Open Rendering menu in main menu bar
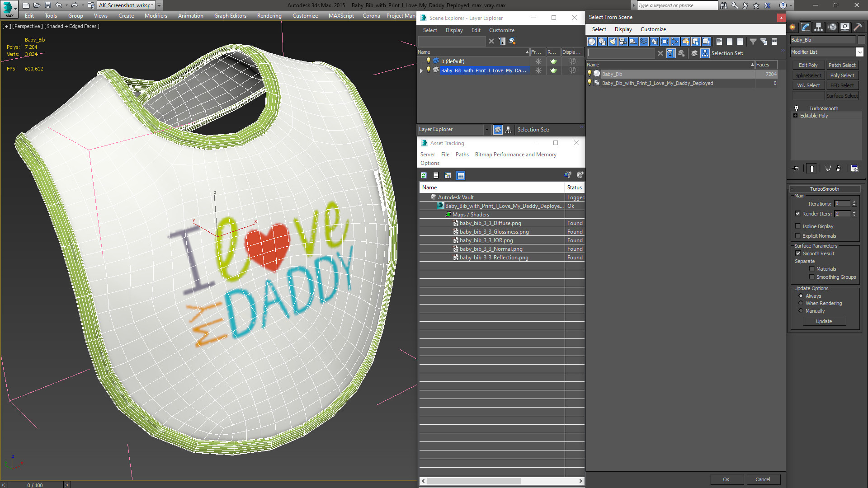868x488 pixels. tap(269, 16)
